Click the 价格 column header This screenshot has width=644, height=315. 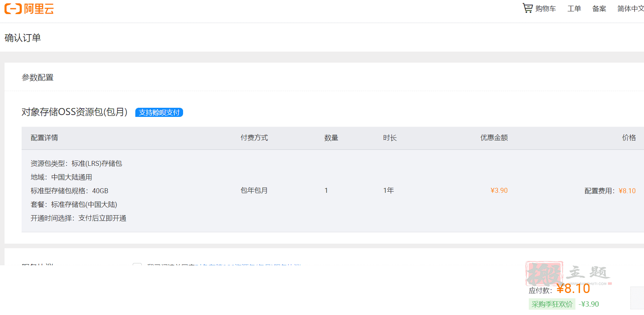(x=629, y=138)
